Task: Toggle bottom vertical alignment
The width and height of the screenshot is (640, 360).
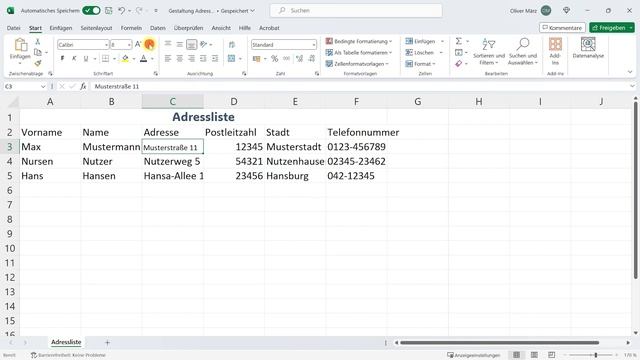Action: coord(191,44)
